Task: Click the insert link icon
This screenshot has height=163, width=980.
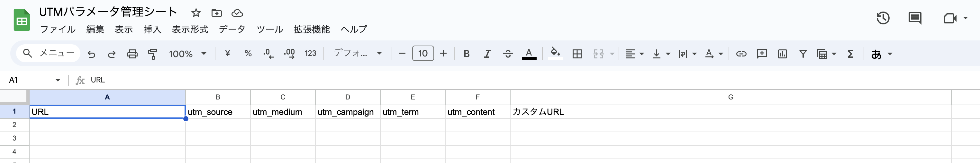Action: point(741,54)
